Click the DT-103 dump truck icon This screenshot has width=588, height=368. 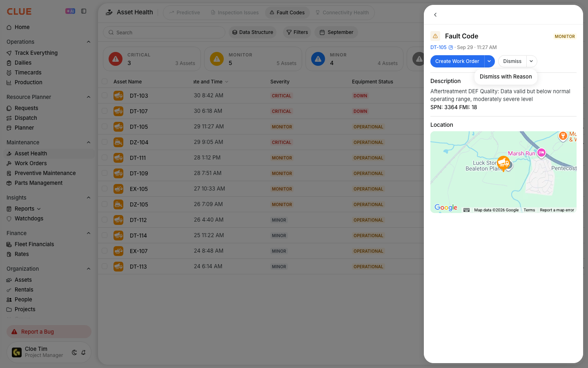click(x=118, y=96)
